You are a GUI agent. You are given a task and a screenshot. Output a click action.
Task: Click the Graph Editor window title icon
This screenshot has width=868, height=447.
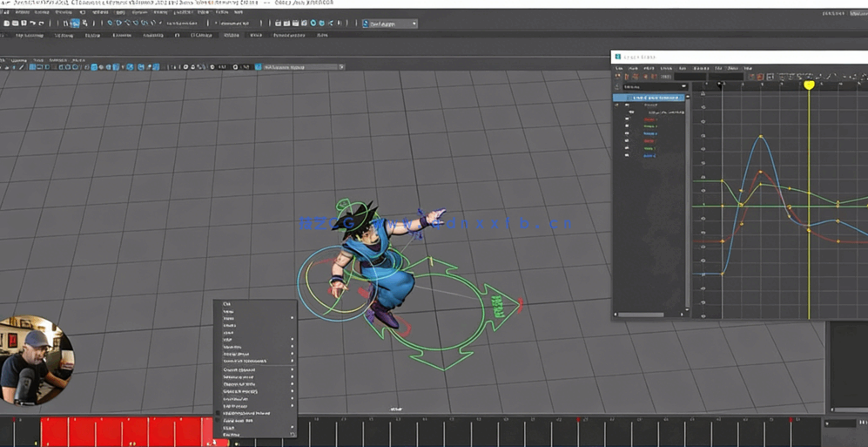pyautogui.click(x=618, y=57)
